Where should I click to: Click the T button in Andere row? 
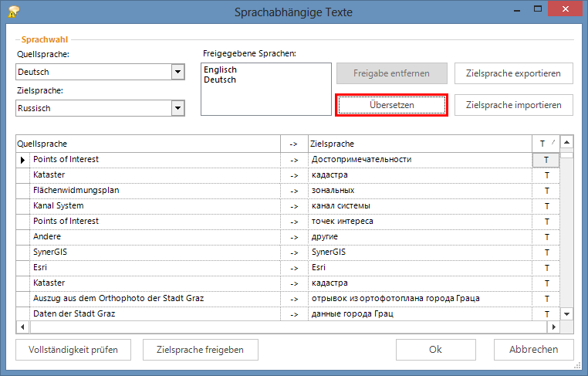546,237
